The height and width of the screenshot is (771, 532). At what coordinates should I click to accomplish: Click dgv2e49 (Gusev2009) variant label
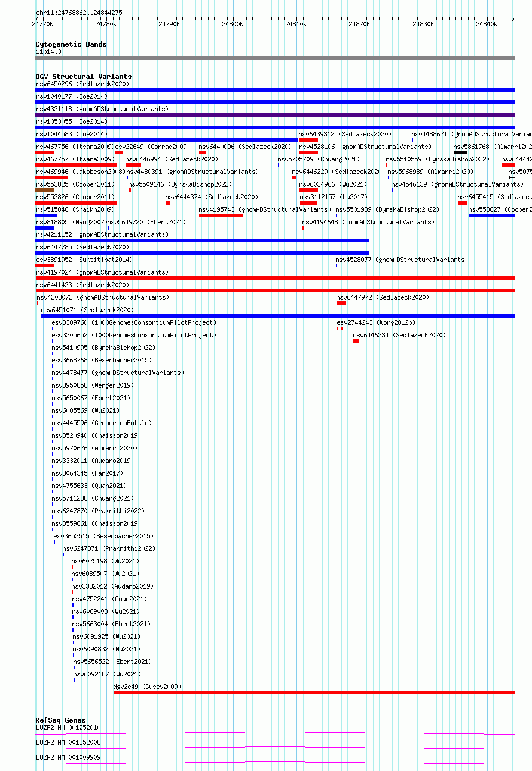tap(147, 687)
